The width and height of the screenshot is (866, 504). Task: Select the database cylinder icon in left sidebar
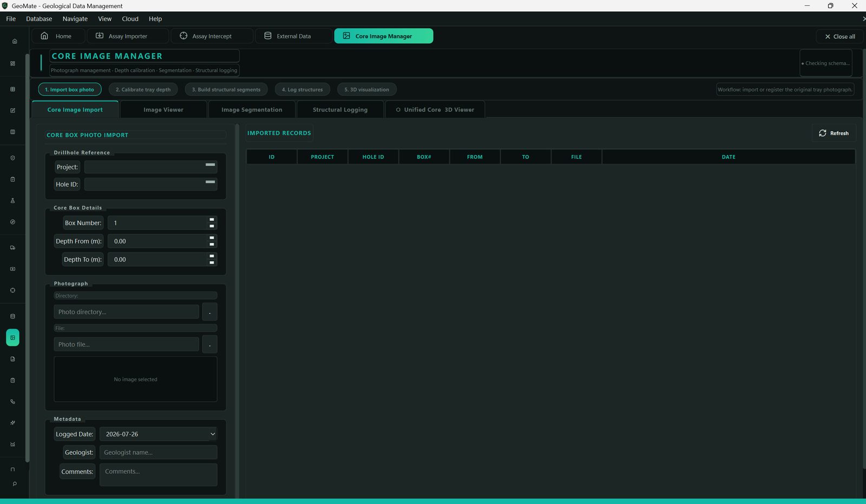pyautogui.click(x=12, y=316)
